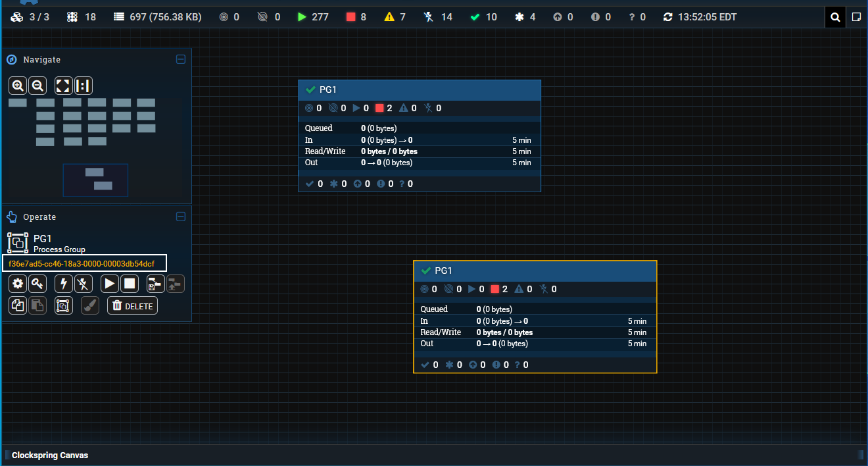Disable the selected process group components
The width and height of the screenshot is (868, 466).
tap(84, 284)
